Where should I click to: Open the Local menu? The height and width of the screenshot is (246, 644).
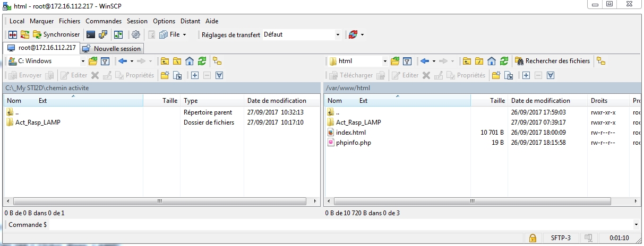coord(17,21)
